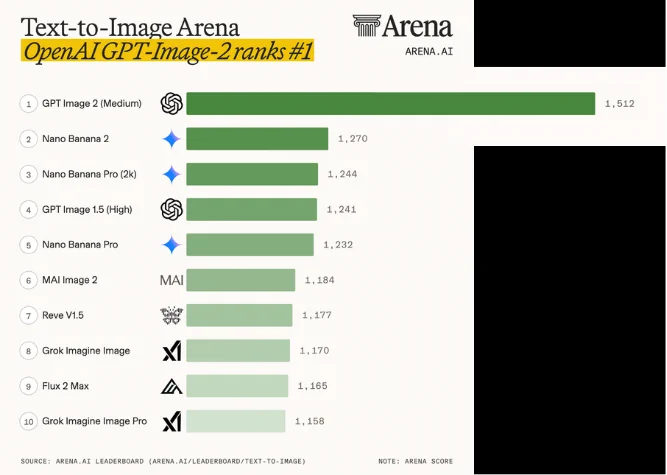
Task: Select the MAI Image 2 bar
Action: click(240, 280)
